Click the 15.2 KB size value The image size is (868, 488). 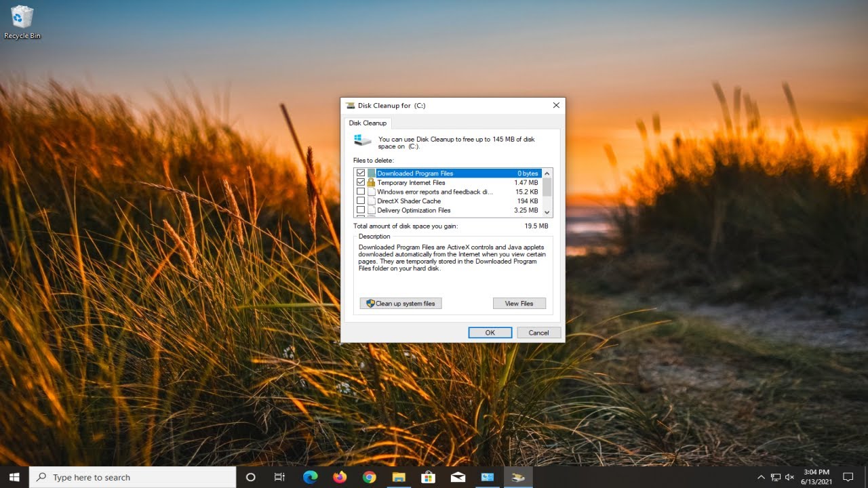point(527,192)
